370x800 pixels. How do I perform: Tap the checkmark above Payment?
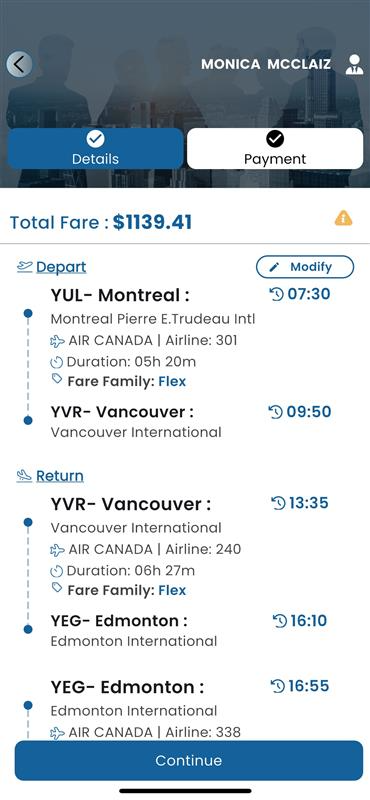pos(275,138)
